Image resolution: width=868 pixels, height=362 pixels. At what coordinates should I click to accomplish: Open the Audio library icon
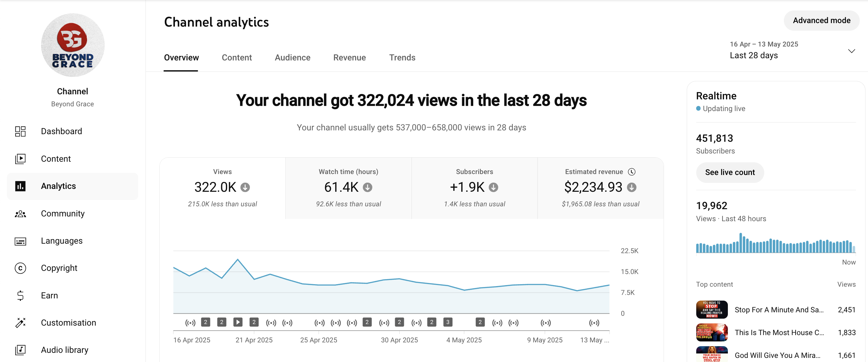click(x=20, y=350)
